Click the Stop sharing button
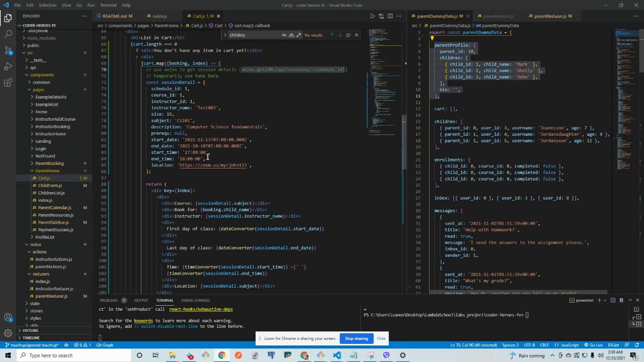This screenshot has width=644, height=362. point(356,338)
